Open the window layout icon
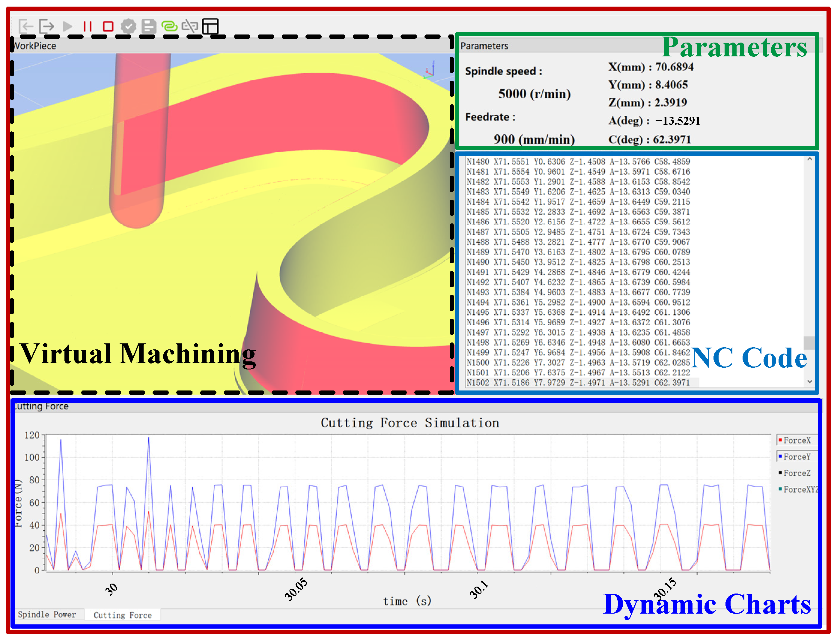This screenshot has height=640, width=840. click(x=210, y=26)
